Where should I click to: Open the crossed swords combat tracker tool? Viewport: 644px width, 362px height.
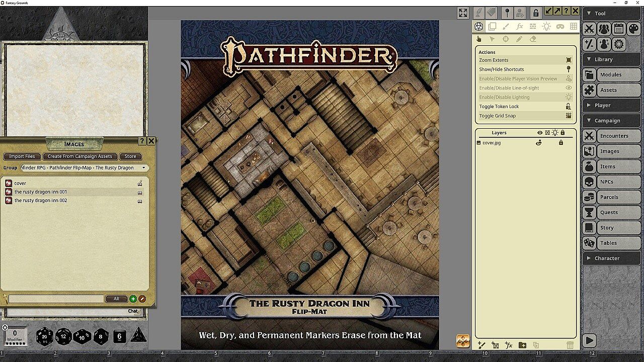tap(589, 29)
